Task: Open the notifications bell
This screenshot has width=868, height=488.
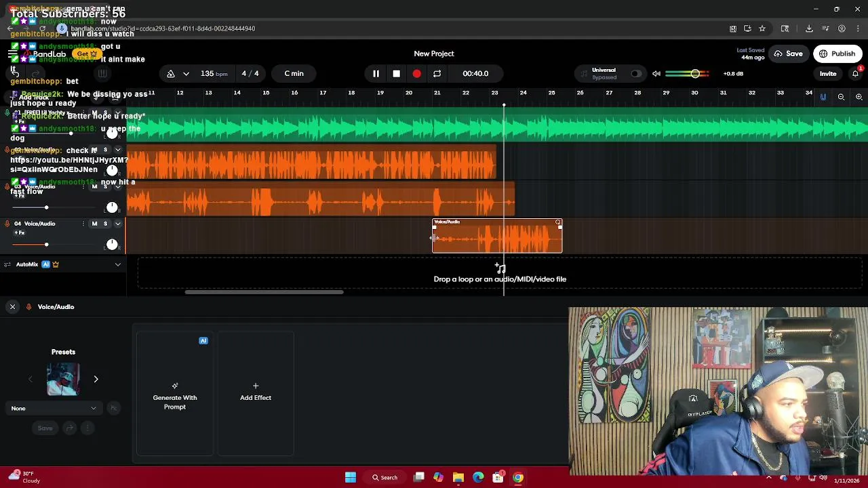Action: click(x=855, y=73)
